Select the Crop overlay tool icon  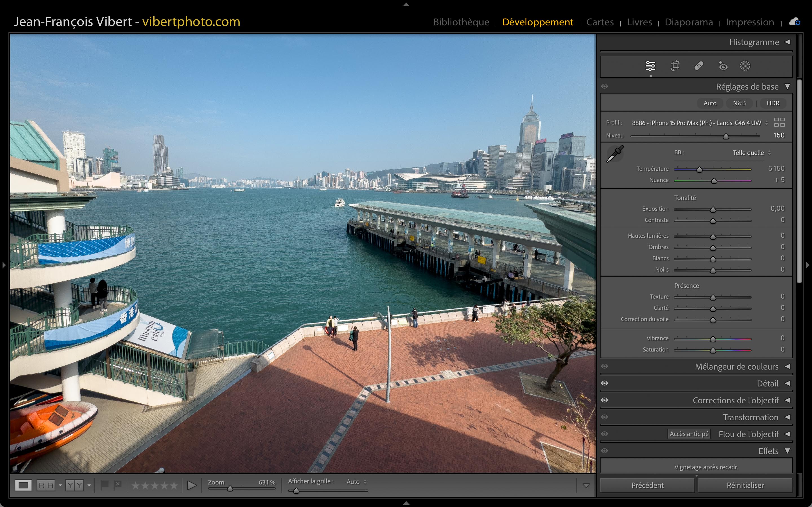tap(675, 66)
